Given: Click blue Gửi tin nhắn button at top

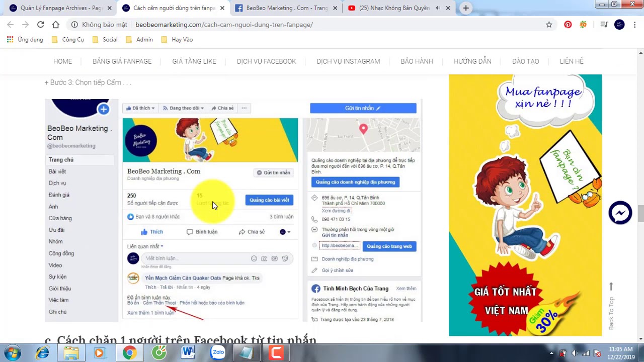Looking at the screenshot, I should click(x=363, y=108).
